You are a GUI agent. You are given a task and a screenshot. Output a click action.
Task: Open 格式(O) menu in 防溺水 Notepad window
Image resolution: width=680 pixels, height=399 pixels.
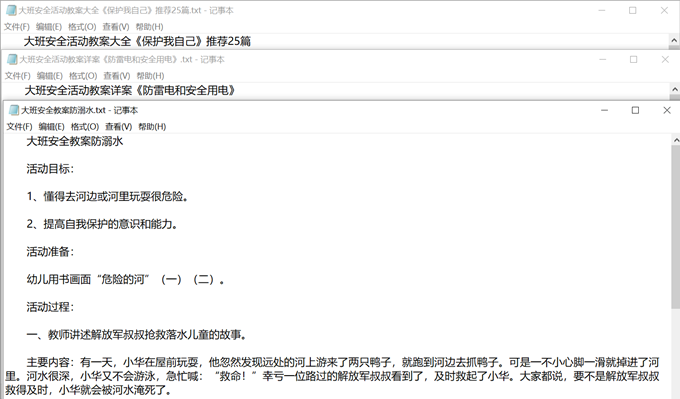pos(85,127)
